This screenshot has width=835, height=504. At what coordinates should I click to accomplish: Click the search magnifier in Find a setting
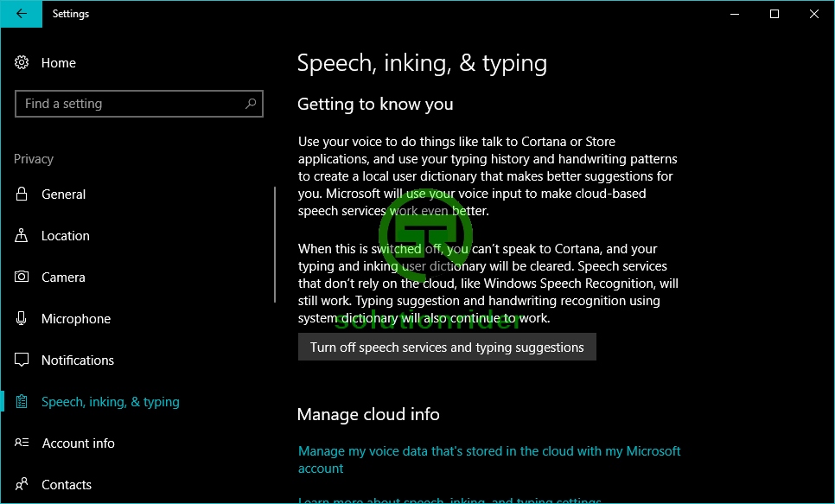[x=251, y=104]
